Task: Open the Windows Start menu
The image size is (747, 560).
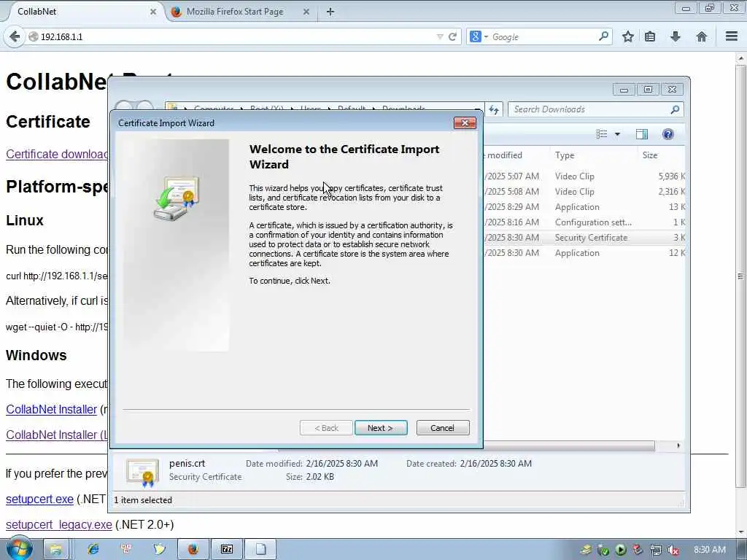Action: 19,548
